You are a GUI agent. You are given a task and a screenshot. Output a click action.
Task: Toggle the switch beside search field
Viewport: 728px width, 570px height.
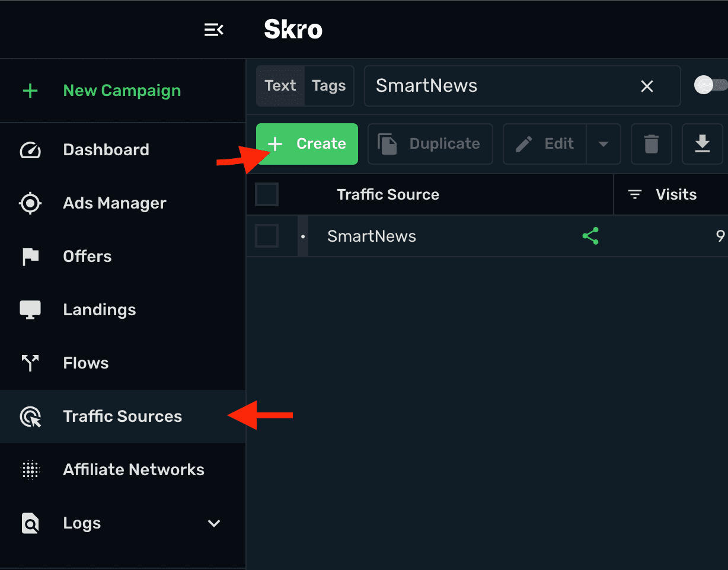click(711, 85)
